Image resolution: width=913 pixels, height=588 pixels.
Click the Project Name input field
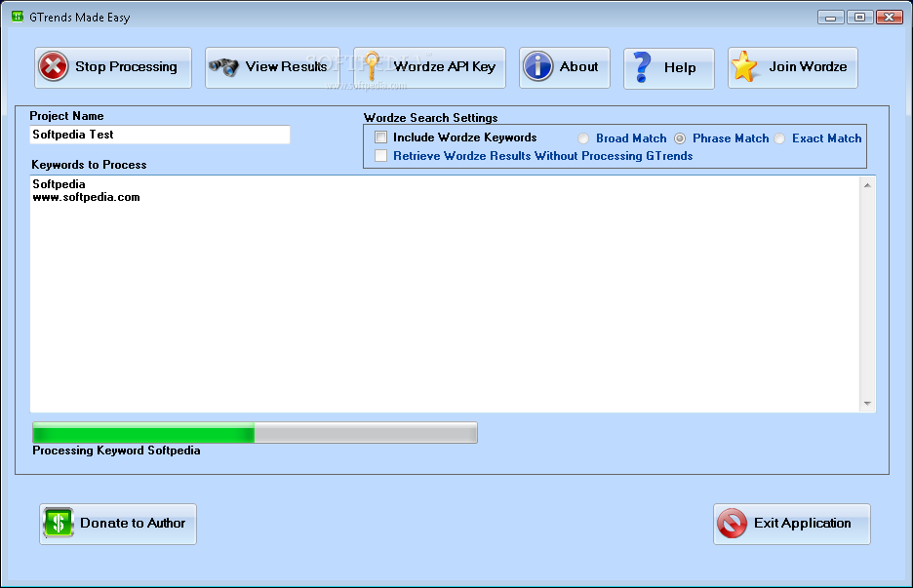pos(160,135)
